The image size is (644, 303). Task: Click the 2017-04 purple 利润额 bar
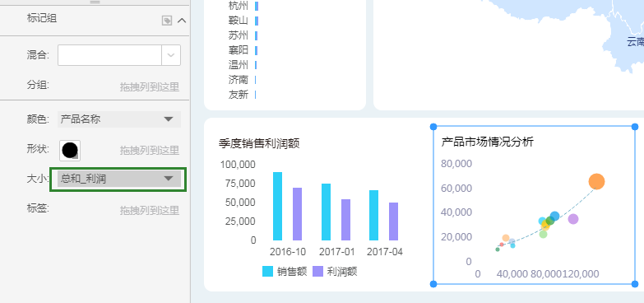[x=393, y=221]
